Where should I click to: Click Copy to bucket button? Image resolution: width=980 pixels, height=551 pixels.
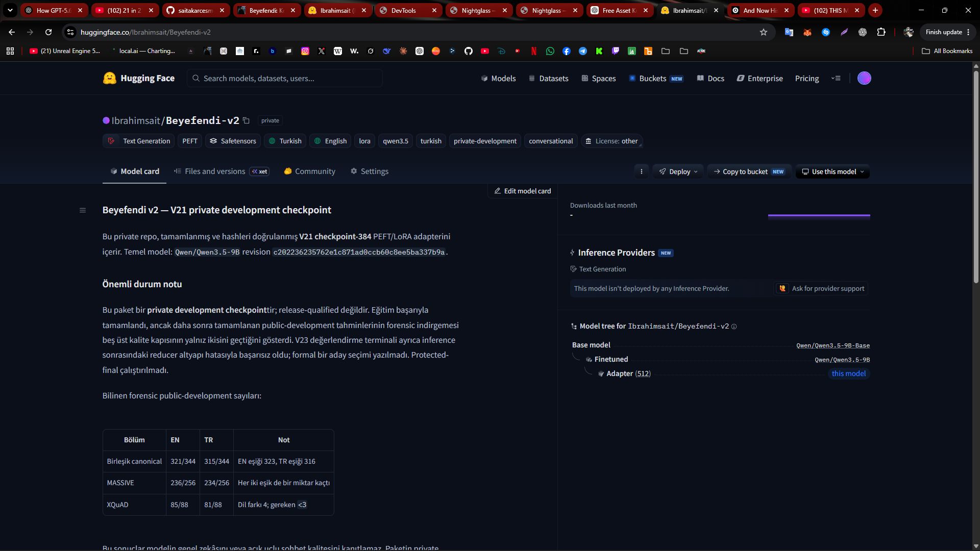click(749, 172)
